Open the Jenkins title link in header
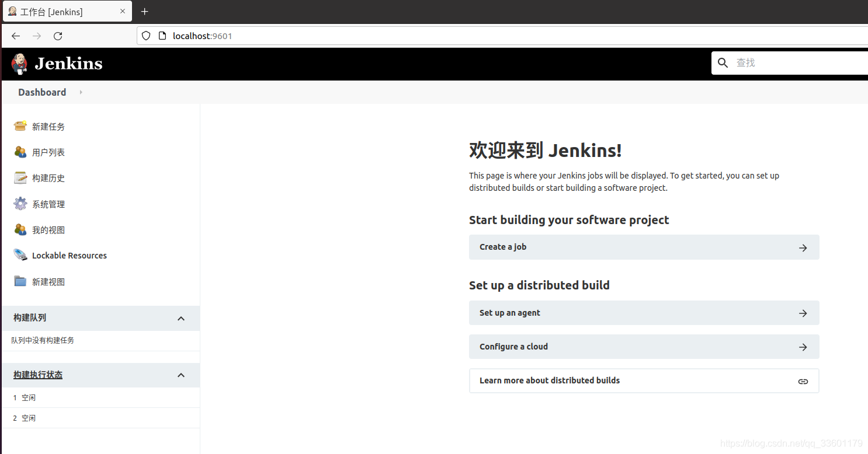This screenshot has width=868, height=454. pos(68,64)
